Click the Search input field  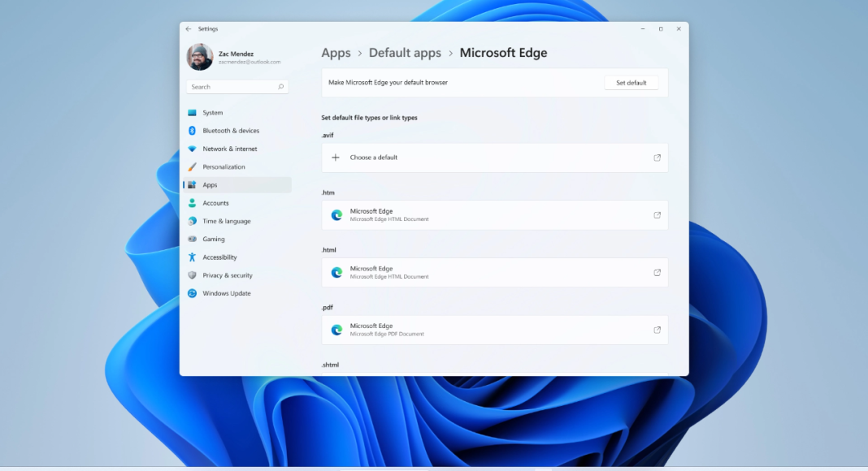(x=237, y=87)
